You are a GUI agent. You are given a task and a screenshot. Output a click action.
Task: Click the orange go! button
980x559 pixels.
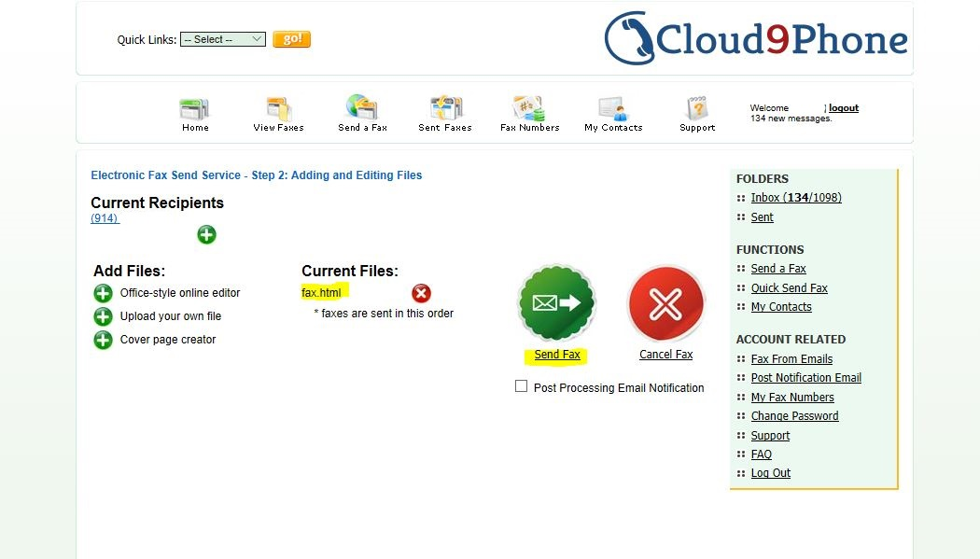292,39
